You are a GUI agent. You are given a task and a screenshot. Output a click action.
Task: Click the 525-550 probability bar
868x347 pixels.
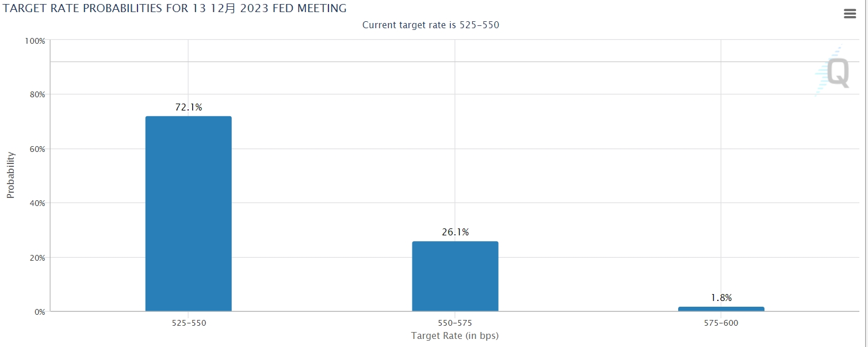tap(188, 213)
